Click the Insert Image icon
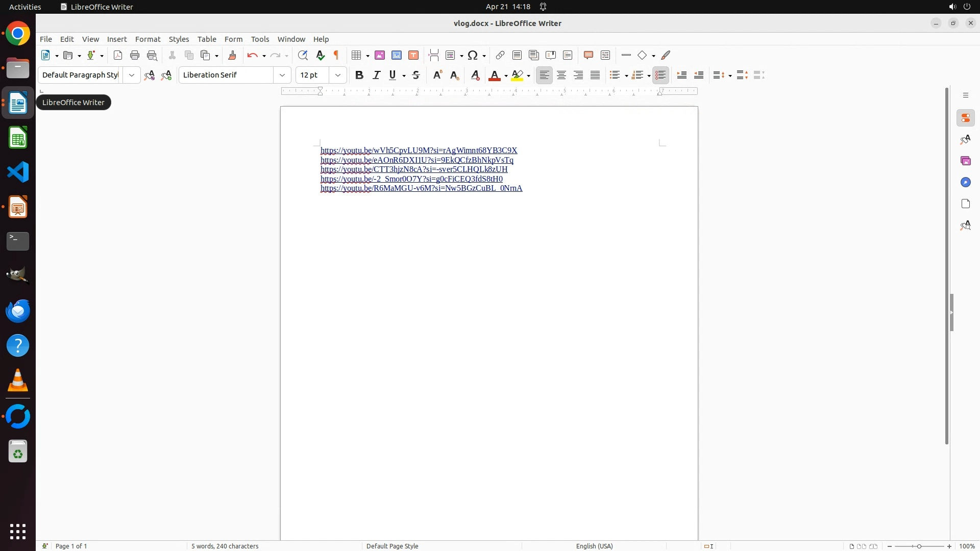 click(380, 55)
